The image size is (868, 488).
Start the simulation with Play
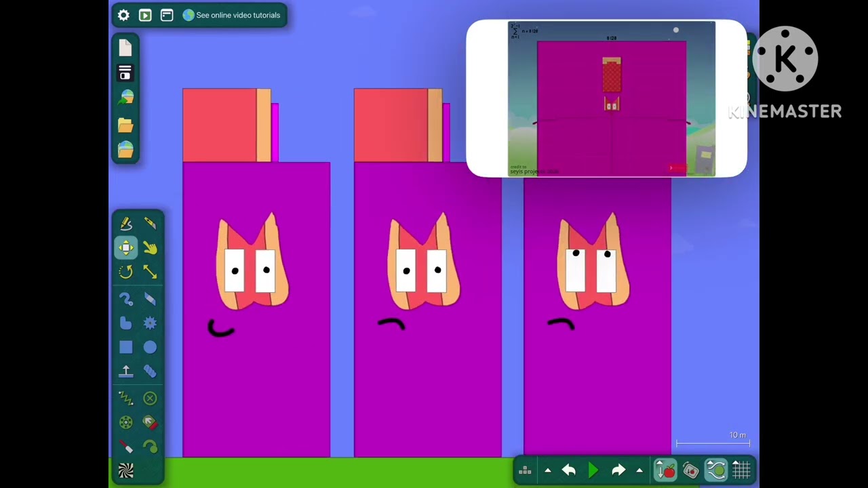[x=593, y=470]
